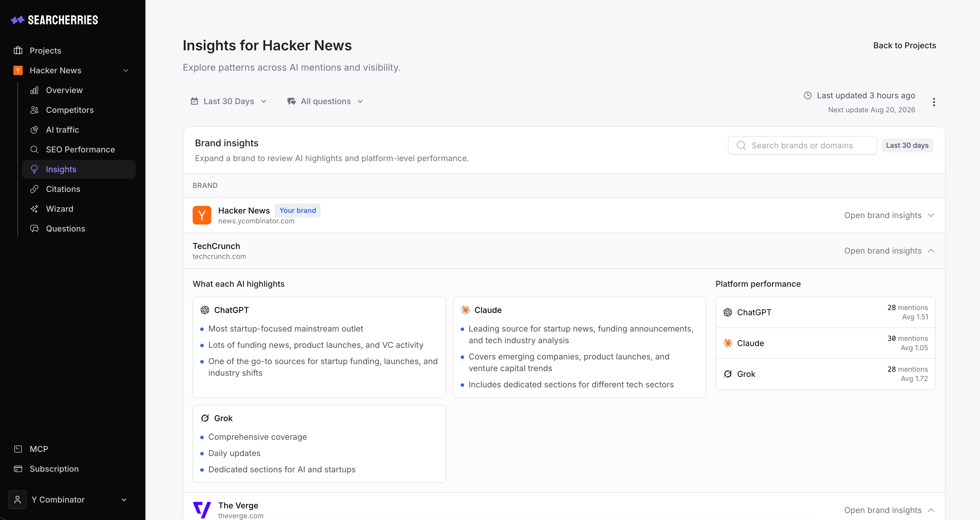Image resolution: width=980 pixels, height=520 pixels.
Task: Click the orange Hacker News Y sidebar icon
Action: tap(18, 70)
